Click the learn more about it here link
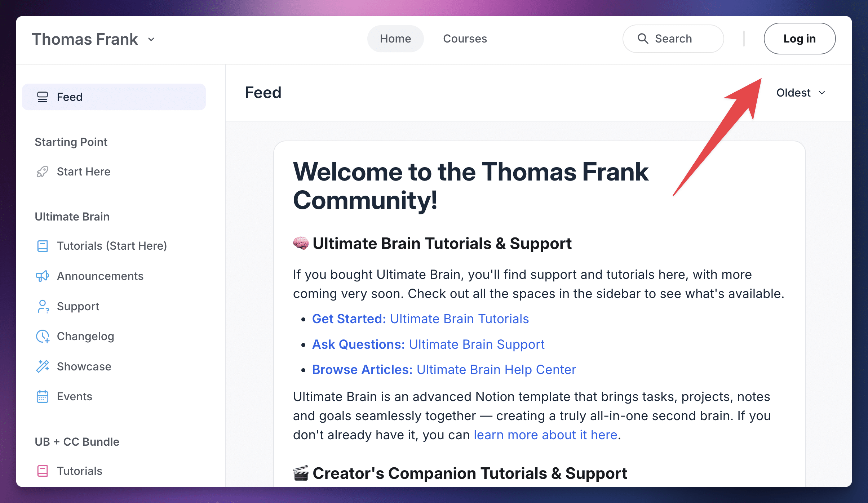Viewport: 868px width, 503px height. coord(545,435)
